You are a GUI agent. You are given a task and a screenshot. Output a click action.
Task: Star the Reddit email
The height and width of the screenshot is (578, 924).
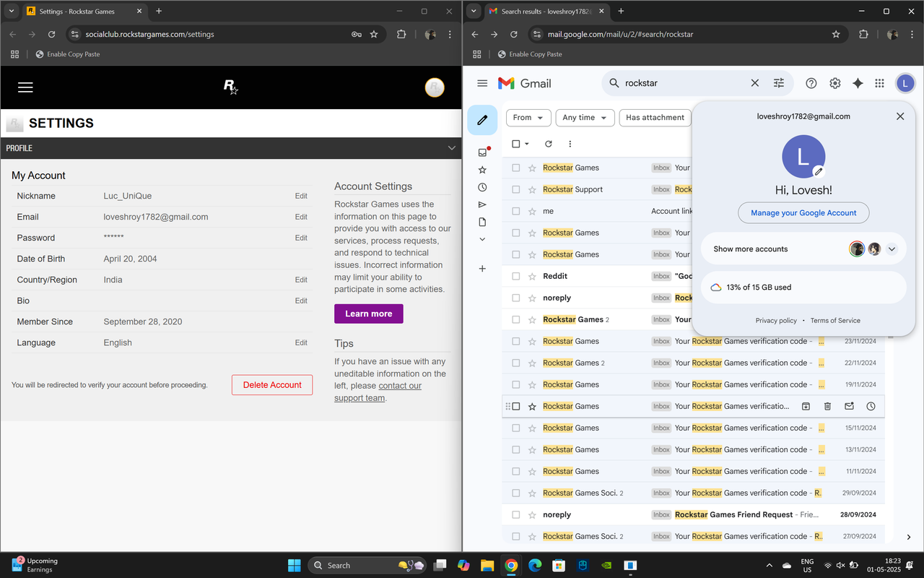pos(532,276)
